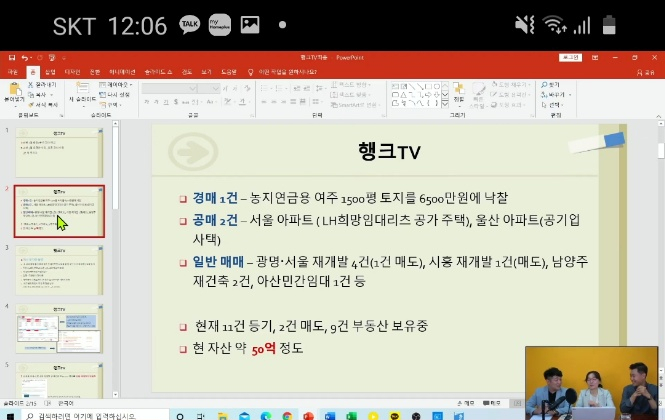
Task: Toggle bold (가) formatting
Action: pyautogui.click(x=147, y=102)
